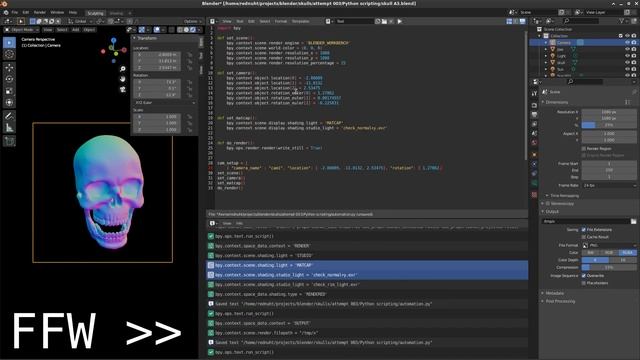
Task: Select 16 color depth button
Action: coord(623,260)
